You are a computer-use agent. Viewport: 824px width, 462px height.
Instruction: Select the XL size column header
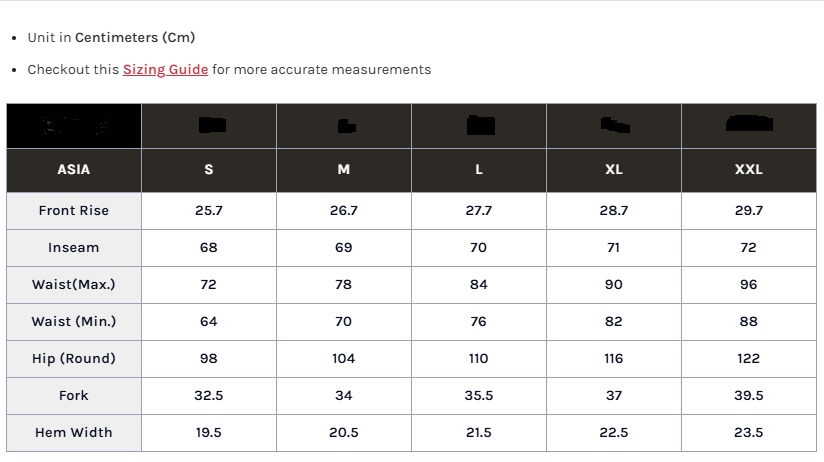[614, 170]
